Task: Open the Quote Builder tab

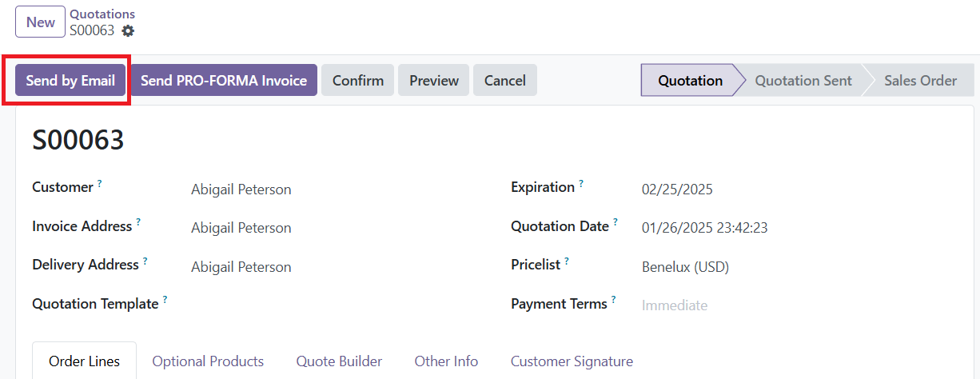Action: [x=339, y=361]
